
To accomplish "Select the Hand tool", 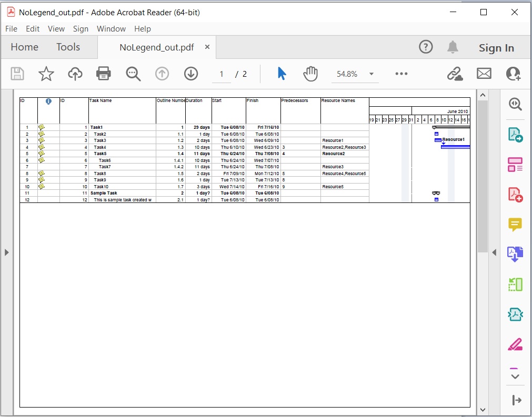I will 310,74.
